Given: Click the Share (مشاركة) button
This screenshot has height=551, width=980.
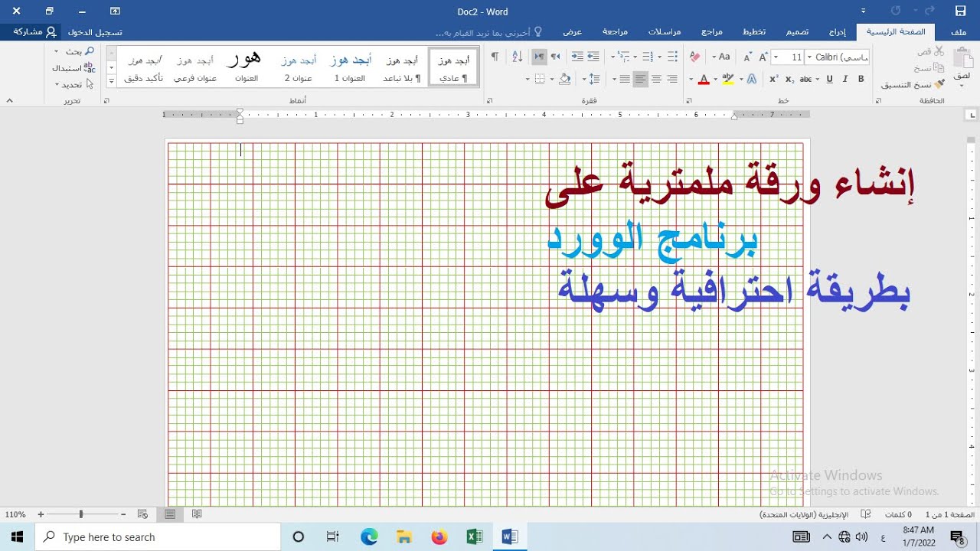Looking at the screenshot, I should [x=34, y=32].
